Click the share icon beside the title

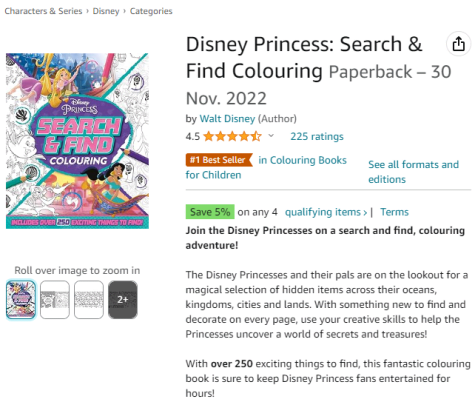point(458,44)
